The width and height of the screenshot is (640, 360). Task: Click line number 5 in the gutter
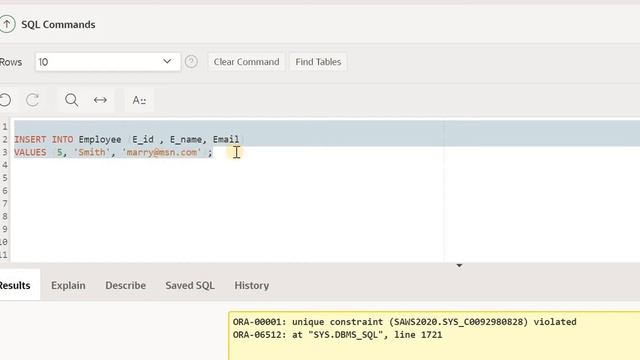pyautogui.click(x=5, y=178)
